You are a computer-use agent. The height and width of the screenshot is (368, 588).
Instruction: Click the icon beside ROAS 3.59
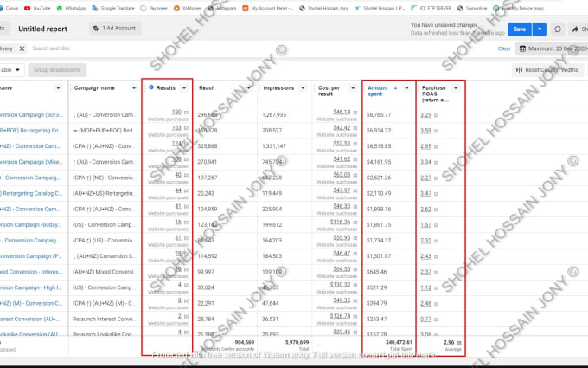click(436, 131)
